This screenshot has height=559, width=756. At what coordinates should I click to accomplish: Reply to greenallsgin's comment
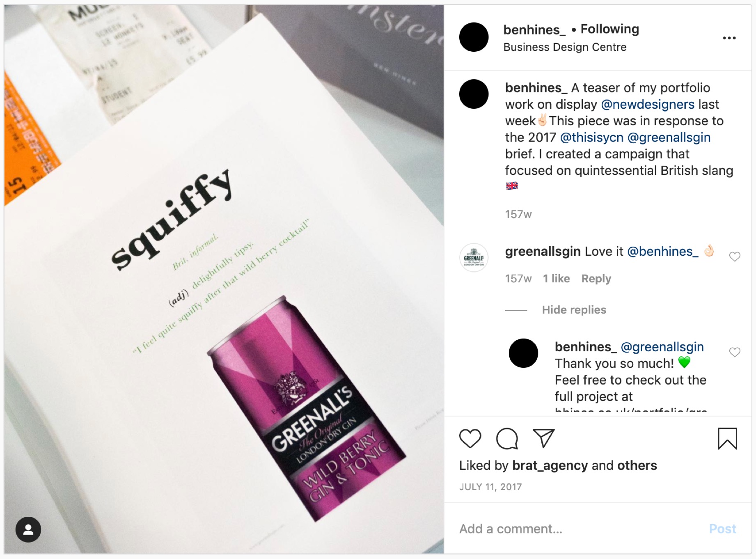pyautogui.click(x=596, y=279)
